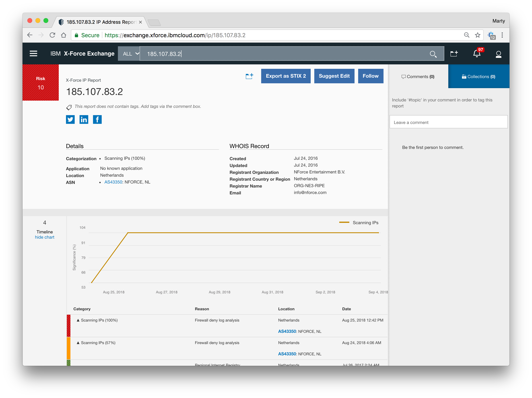The image size is (532, 398).
Task: Share report on LinkedIn
Action: point(84,119)
